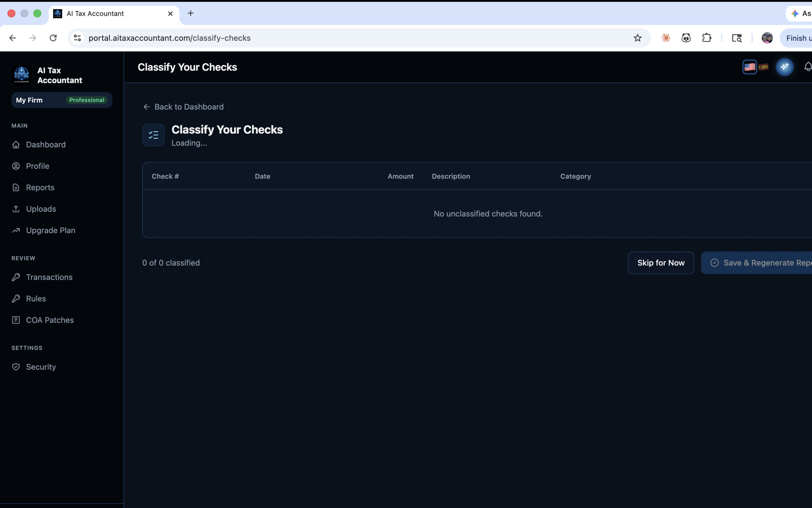
Task: Click the orange starburst extension icon
Action: coord(666,38)
